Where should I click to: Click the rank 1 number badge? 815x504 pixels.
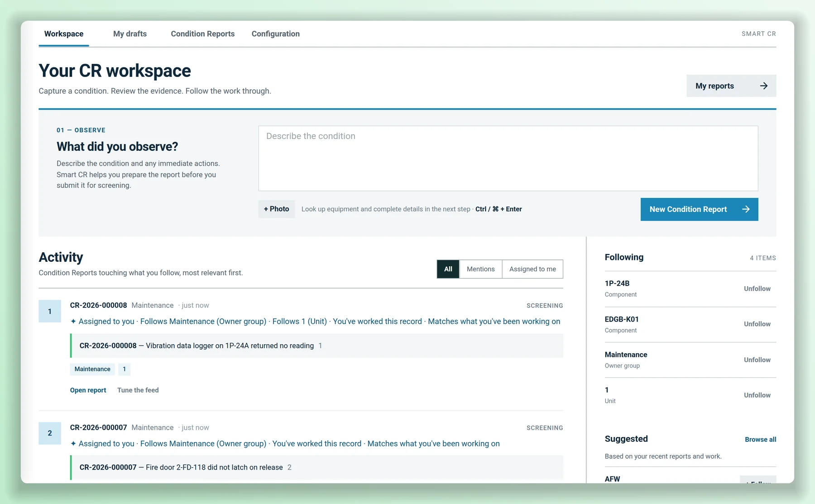[50, 311]
